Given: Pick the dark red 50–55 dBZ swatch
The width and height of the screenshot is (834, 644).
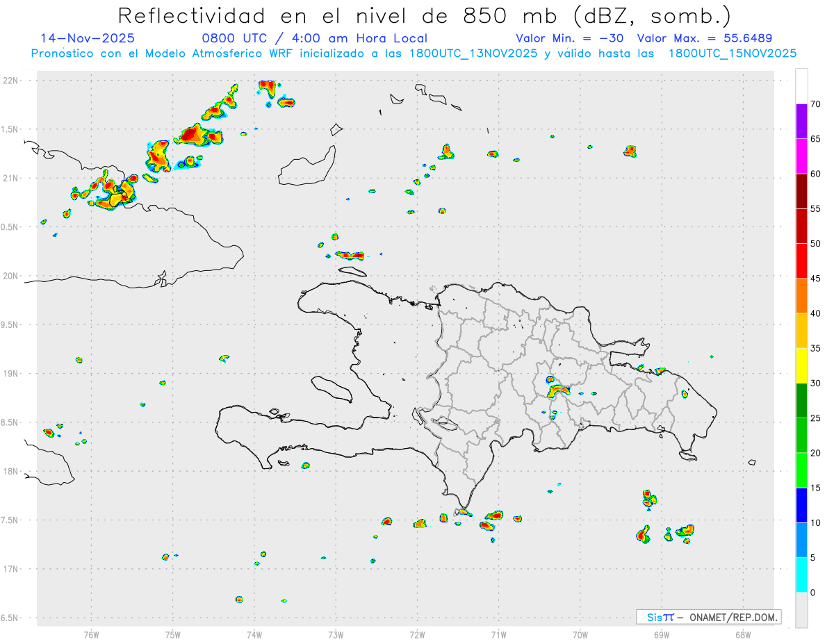Looking at the screenshot, I should [801, 226].
